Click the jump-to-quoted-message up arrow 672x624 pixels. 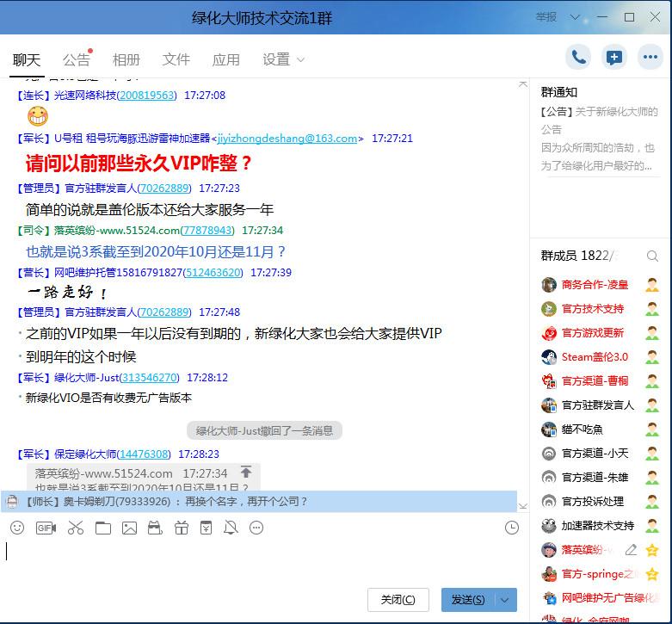(246, 472)
